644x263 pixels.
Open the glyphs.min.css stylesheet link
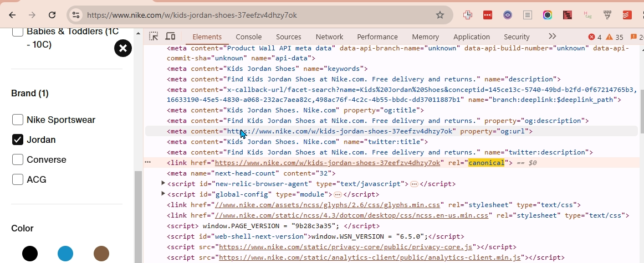tap(328, 205)
